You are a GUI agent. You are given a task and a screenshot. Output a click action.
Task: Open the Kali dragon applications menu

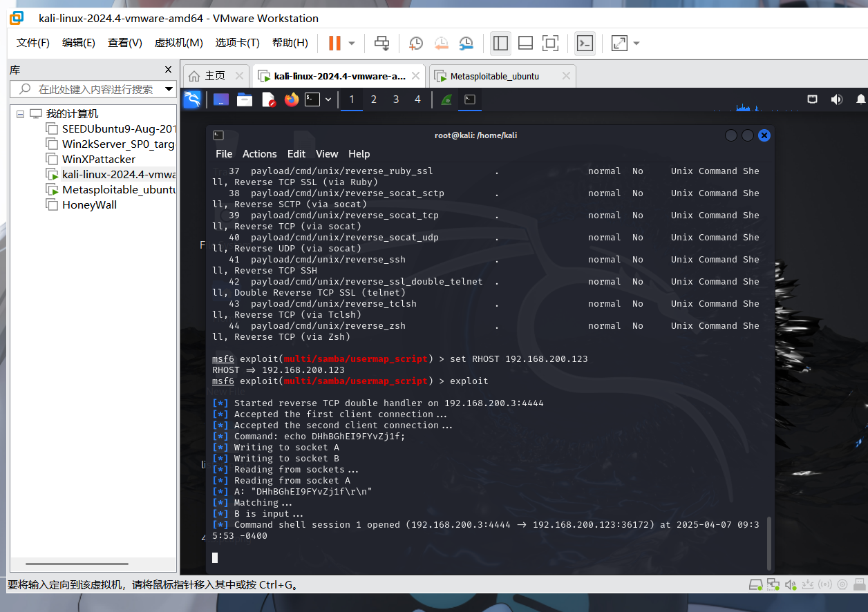tap(191, 99)
